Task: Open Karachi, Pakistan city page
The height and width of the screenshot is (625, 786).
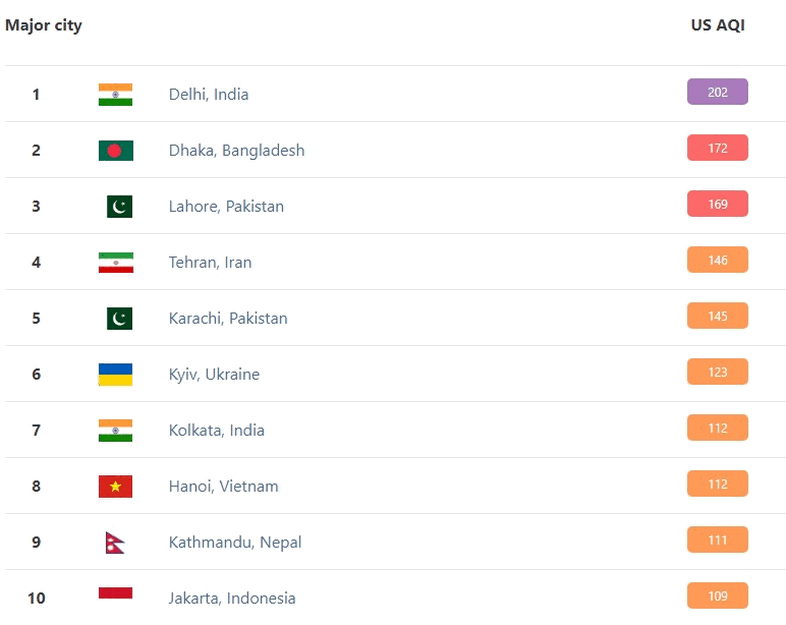Action: click(228, 318)
